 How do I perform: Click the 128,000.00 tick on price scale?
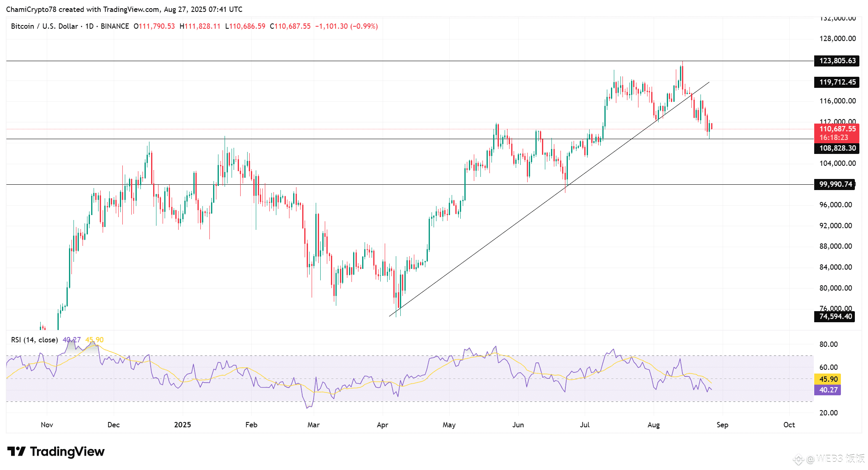click(x=837, y=39)
